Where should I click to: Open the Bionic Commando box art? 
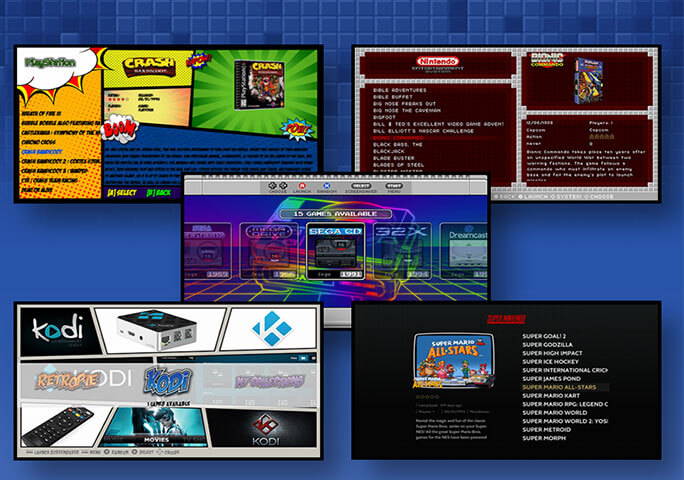pos(589,80)
